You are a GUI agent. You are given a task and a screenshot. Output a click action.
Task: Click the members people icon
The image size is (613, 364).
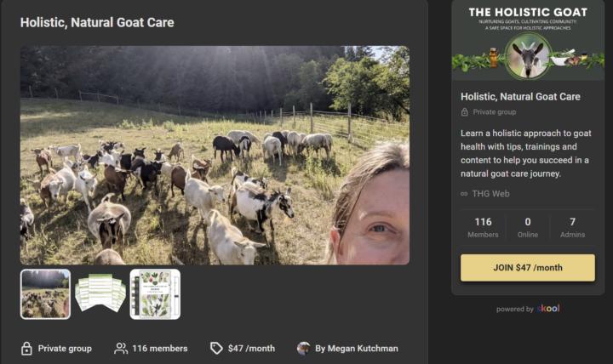pos(121,348)
